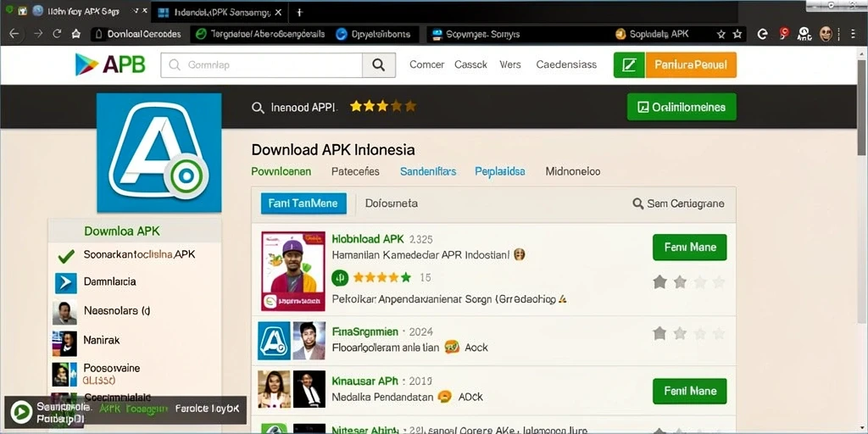Select the Sandenifiars tab
The height and width of the screenshot is (434, 868).
(x=428, y=171)
